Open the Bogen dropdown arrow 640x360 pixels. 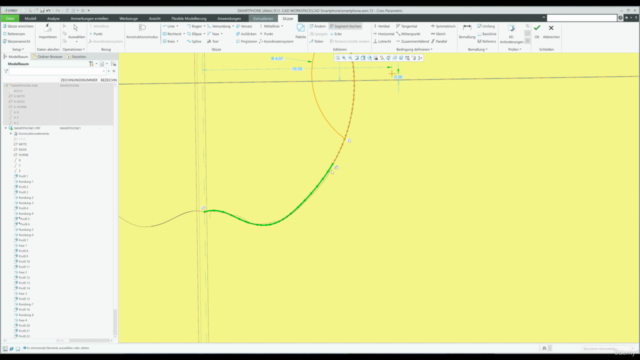(204, 26)
